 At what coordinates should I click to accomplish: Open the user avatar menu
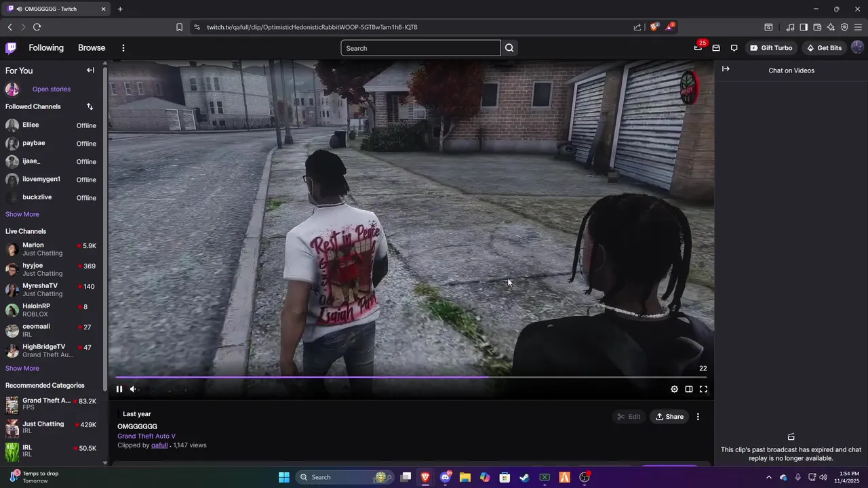point(857,47)
